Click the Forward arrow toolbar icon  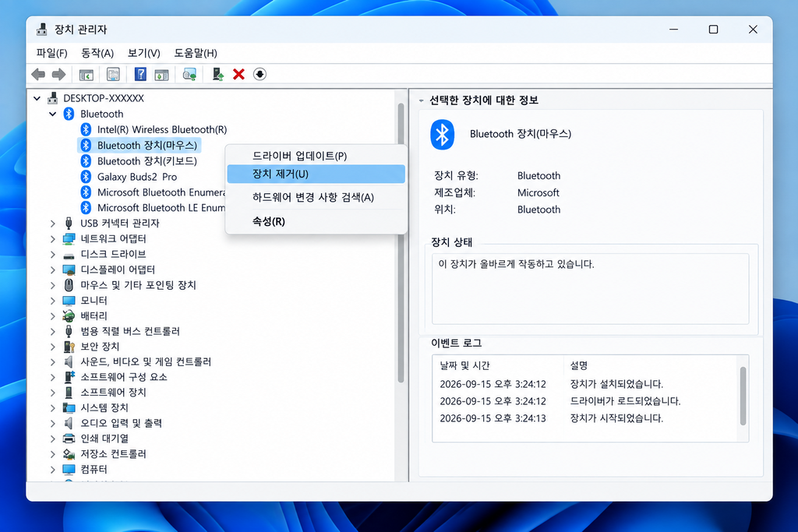[x=59, y=74]
